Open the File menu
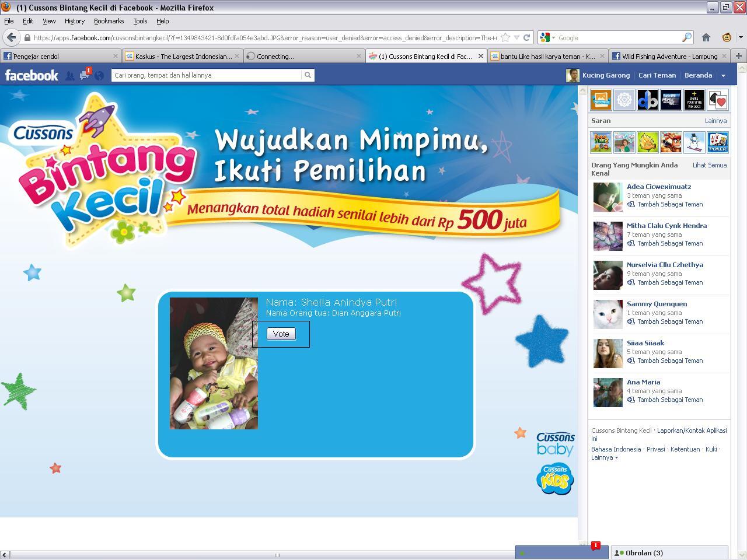This screenshot has width=747, height=560. coord(9,21)
